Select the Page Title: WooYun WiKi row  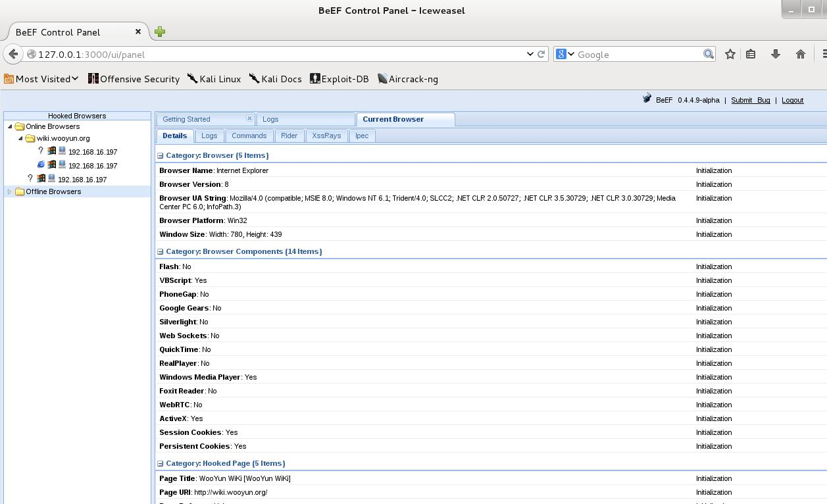491,478
